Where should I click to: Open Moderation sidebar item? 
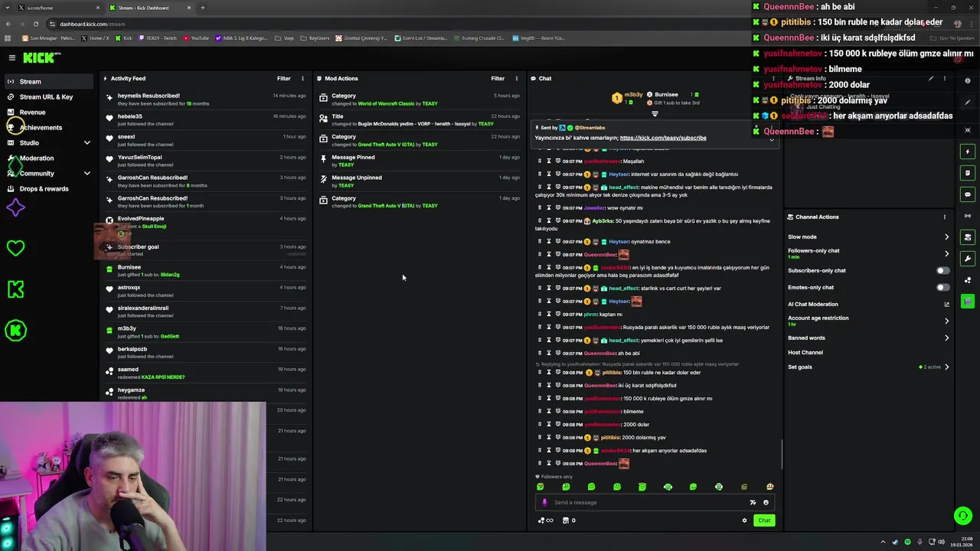[x=49, y=158]
